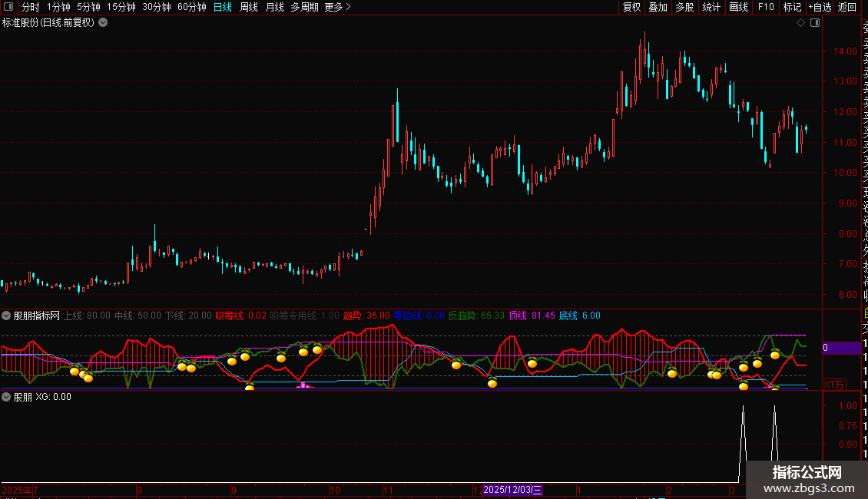The image size is (868, 499).
Task: Open F10 company info
Action: [x=766, y=7]
